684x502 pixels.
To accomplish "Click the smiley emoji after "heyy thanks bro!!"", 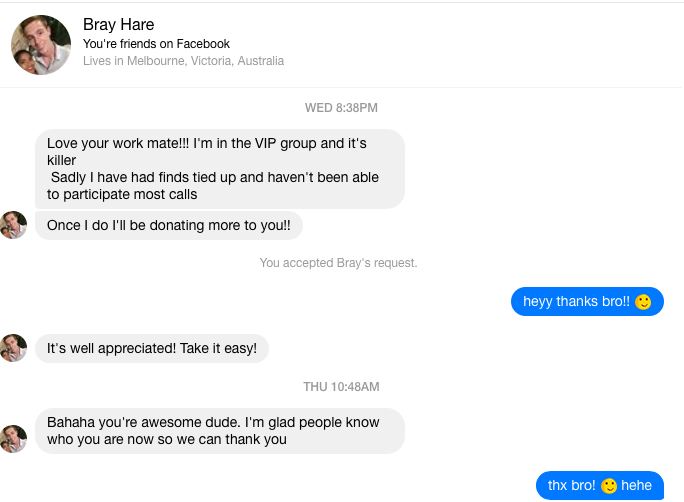I will (644, 302).
